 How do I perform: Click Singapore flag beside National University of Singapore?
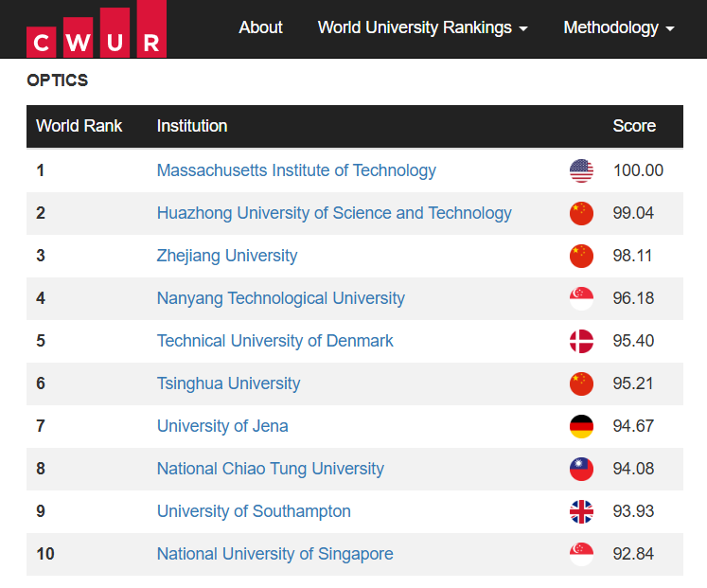click(581, 554)
